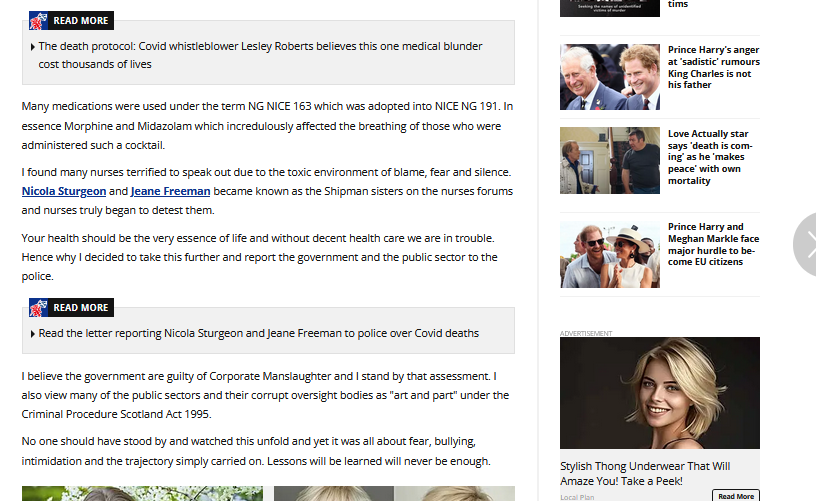Open Harry and Meghan EU citizens headline
This screenshot has height=501, width=816.
pos(713,244)
